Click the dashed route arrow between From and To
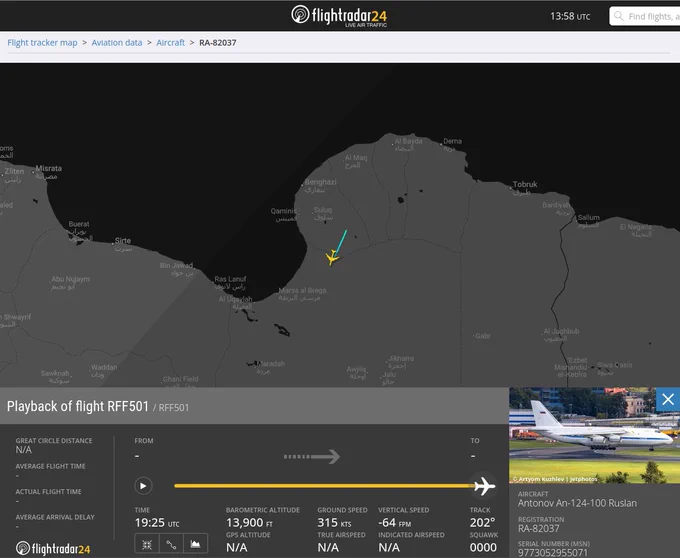The height and width of the screenshot is (558, 680). point(311,456)
